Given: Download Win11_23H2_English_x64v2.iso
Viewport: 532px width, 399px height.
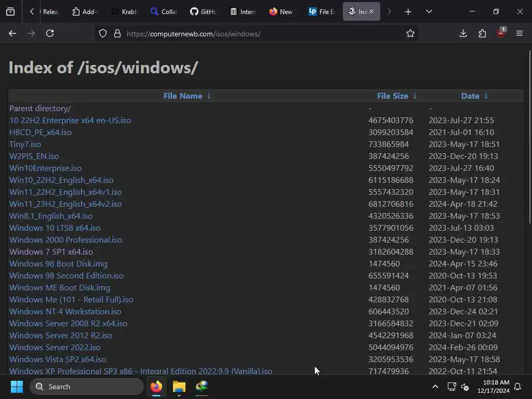Looking at the screenshot, I should [x=65, y=204].
